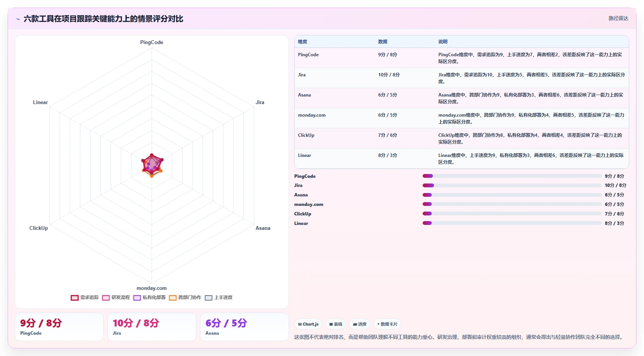The width and height of the screenshot is (644, 356).
Task: Click the PingCode description text in the table
Action: tap(530, 58)
